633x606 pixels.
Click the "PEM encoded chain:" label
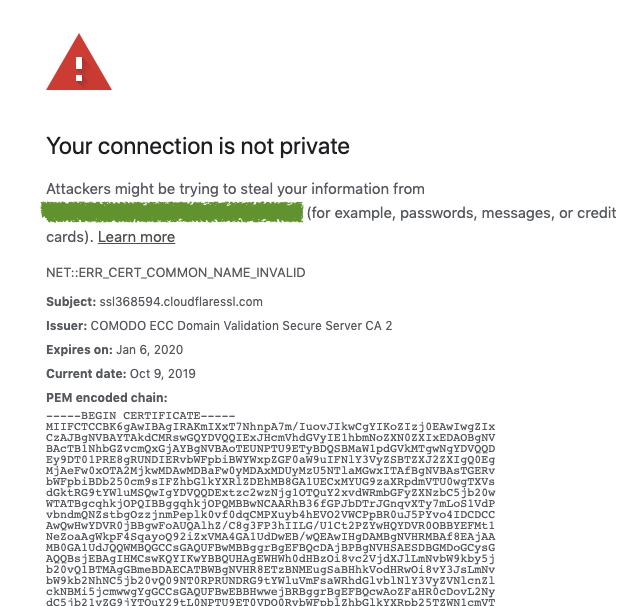click(104, 397)
